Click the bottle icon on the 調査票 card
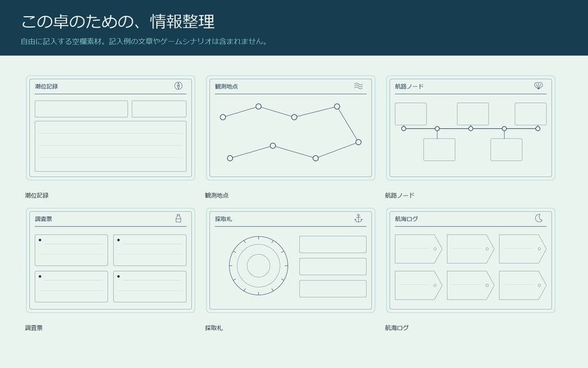The width and height of the screenshot is (588, 368). point(179,218)
